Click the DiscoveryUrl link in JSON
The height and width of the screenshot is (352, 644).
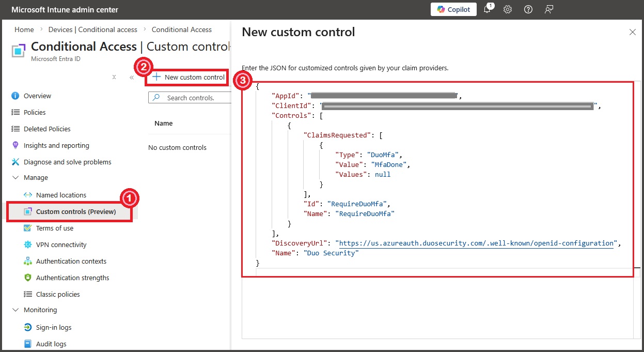click(x=474, y=243)
